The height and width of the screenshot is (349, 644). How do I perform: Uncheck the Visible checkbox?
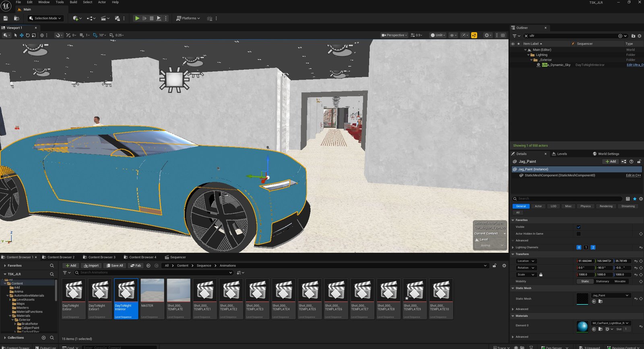pos(578,227)
